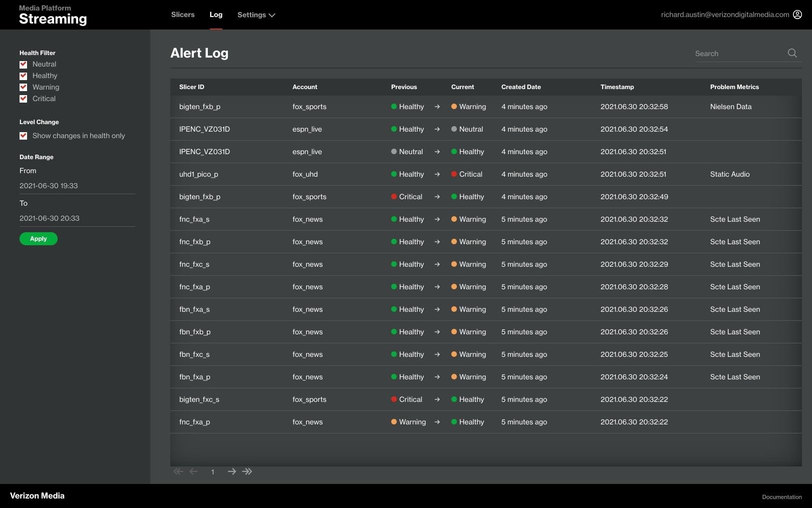Click the gray Neutral dot in the Current column
This screenshot has width=812, height=508.
click(x=454, y=129)
